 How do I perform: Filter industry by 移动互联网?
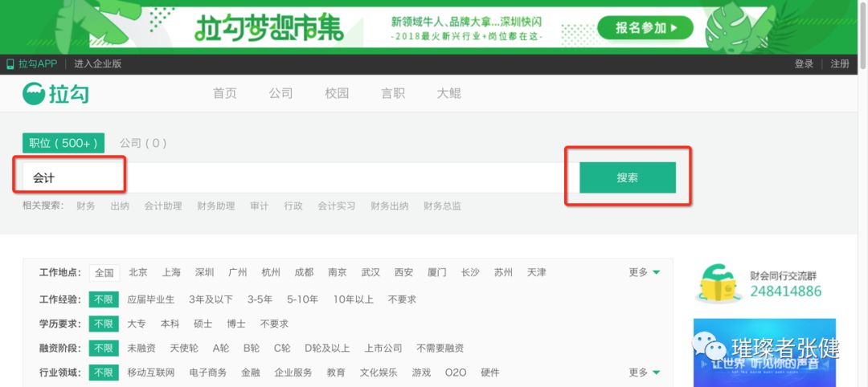[150, 372]
